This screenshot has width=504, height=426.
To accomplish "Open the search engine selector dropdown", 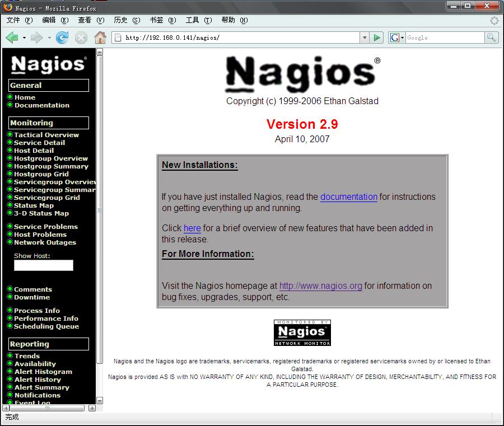I will point(402,38).
